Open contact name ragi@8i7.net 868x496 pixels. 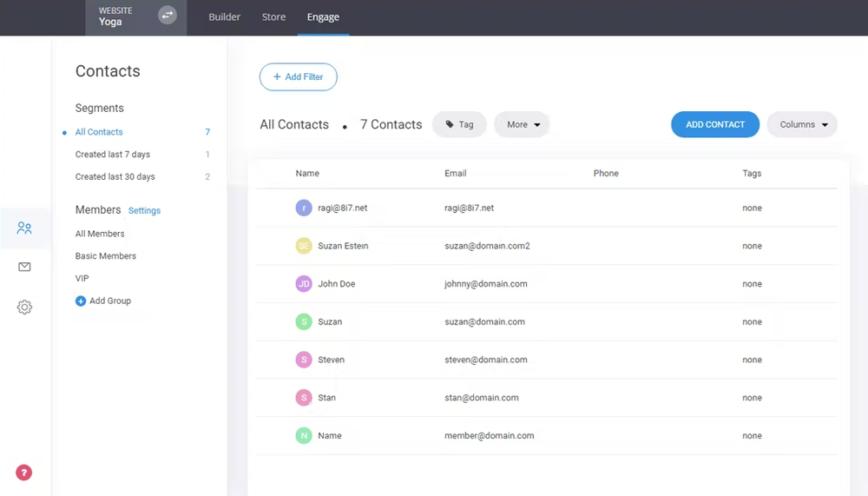pyautogui.click(x=343, y=208)
